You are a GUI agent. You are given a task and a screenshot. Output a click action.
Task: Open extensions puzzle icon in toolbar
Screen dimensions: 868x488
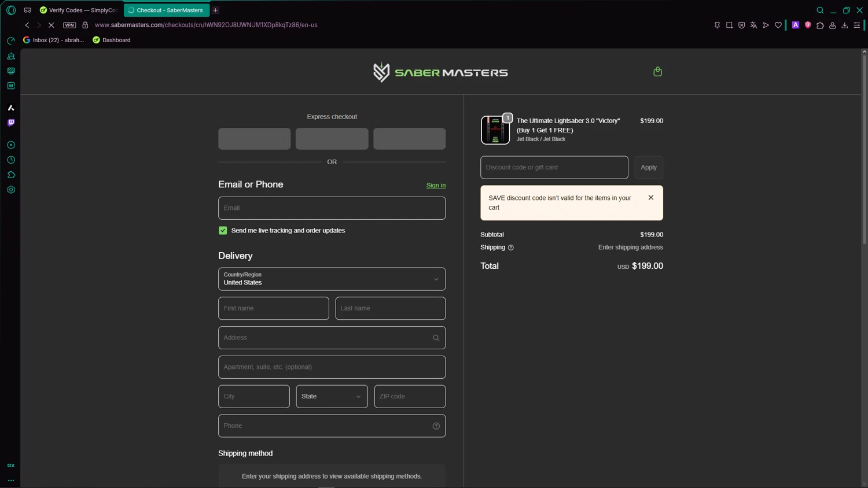point(820,25)
